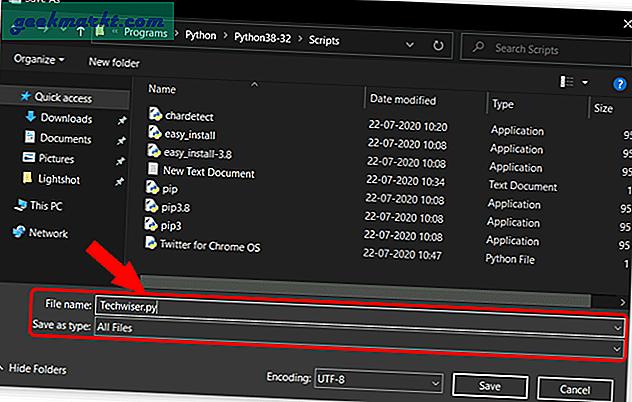Click the New Text Document file icon
632x402 pixels.
tap(155, 172)
